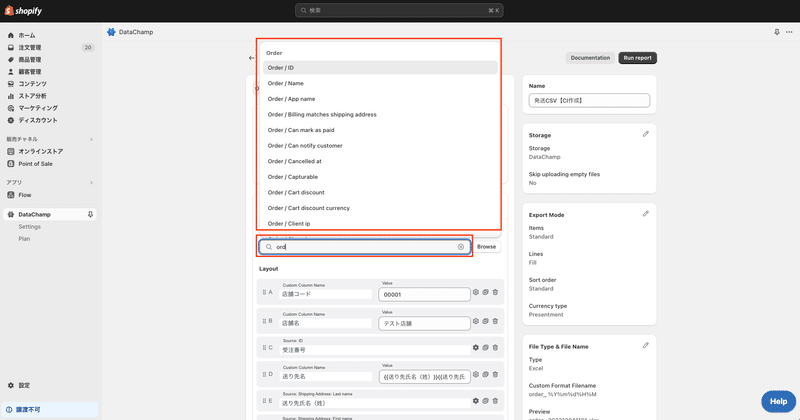Expand 販売チャネル section chevron

(91, 139)
